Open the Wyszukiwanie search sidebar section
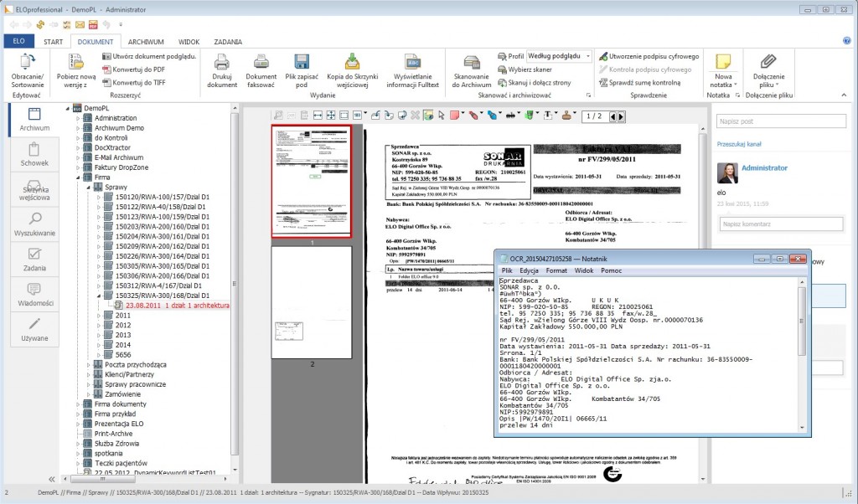This screenshot has width=858, height=504. click(34, 224)
